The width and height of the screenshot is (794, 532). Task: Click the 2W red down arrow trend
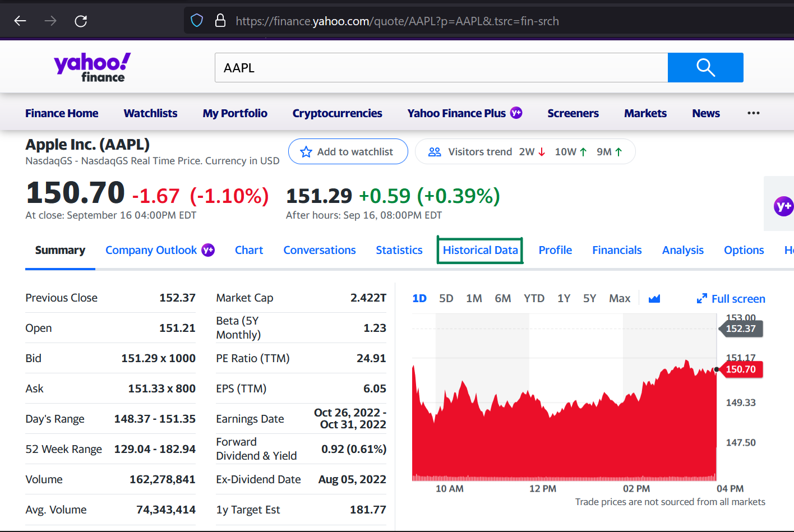[x=542, y=152]
